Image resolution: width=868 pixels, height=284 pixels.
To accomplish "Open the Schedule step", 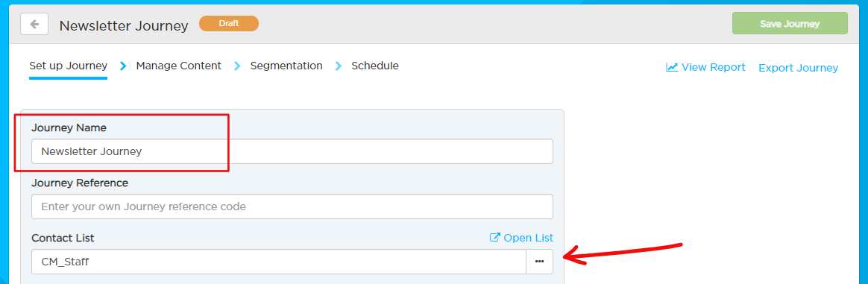I will pos(375,66).
